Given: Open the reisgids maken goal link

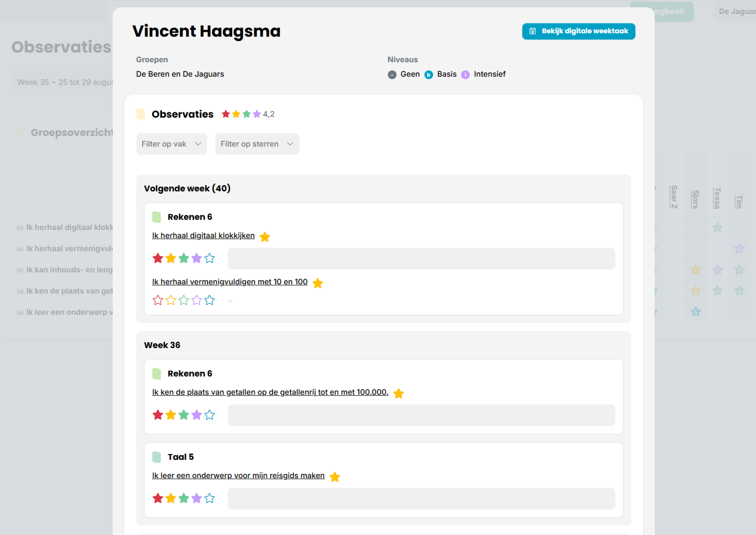Looking at the screenshot, I should tap(238, 476).
